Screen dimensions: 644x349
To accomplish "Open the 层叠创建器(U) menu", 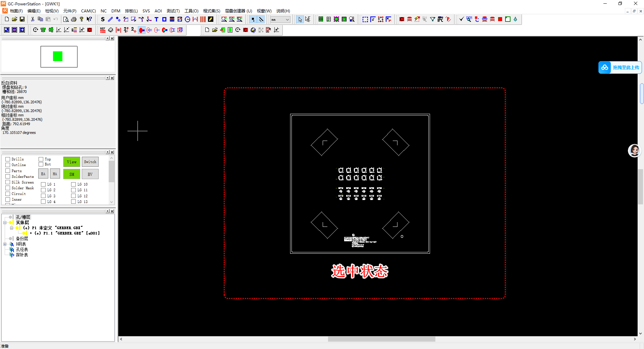I will pyautogui.click(x=238, y=11).
